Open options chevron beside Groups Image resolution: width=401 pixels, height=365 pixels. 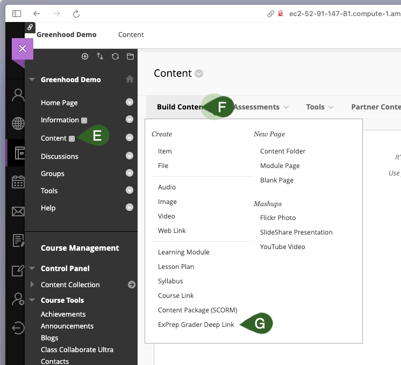[x=130, y=173]
